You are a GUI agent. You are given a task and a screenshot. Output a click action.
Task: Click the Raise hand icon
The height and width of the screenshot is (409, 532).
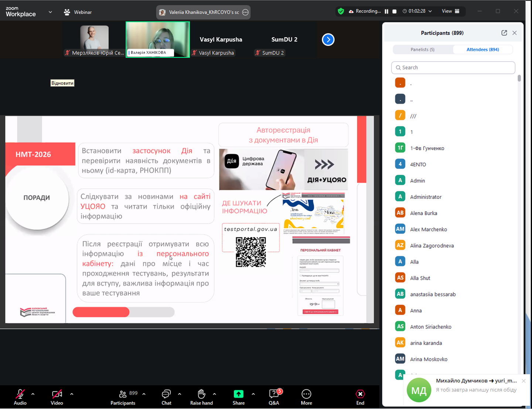pyautogui.click(x=201, y=395)
